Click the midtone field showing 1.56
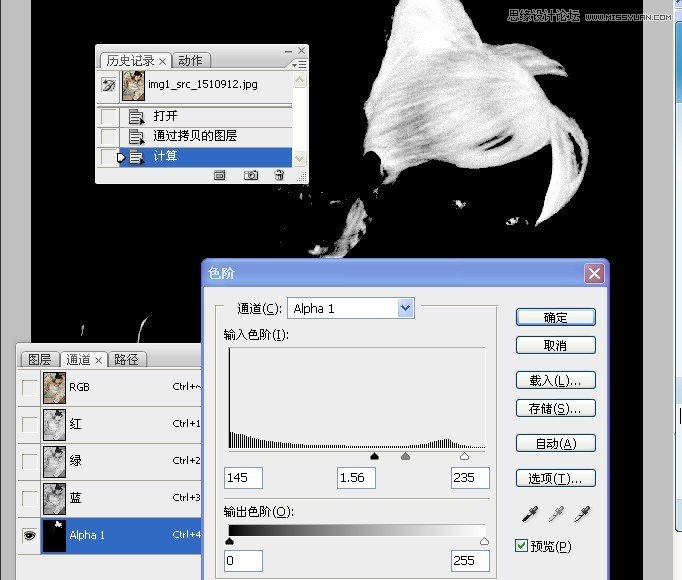This screenshot has height=580, width=682. coord(356,478)
